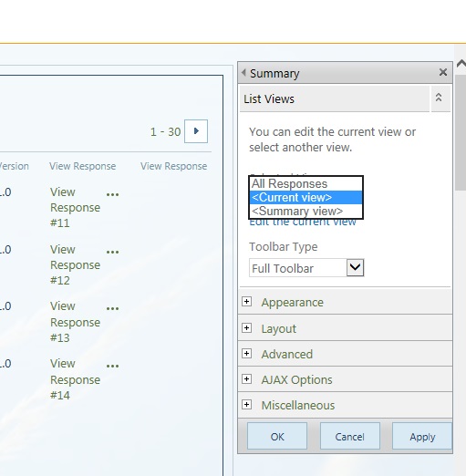Image resolution: width=466 pixels, height=476 pixels.
Task: Expand the AJAX Options section
Action: (246, 379)
